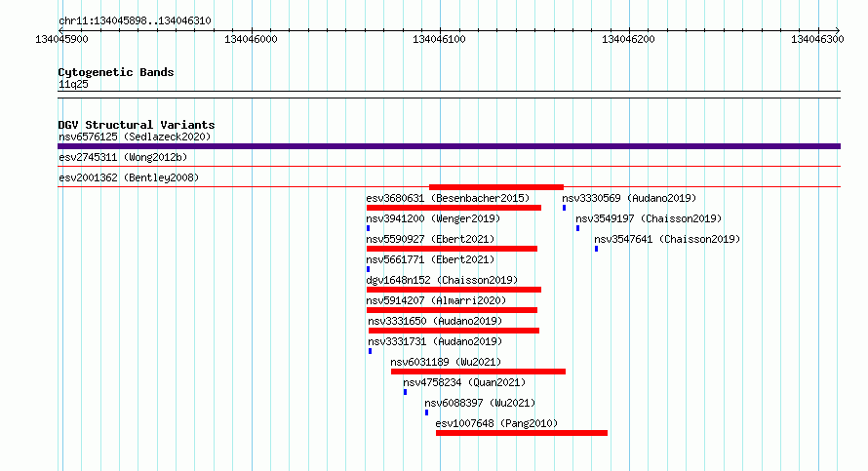
Task: Click the nsv3331650 (Audano2019) label
Action: click(435, 321)
